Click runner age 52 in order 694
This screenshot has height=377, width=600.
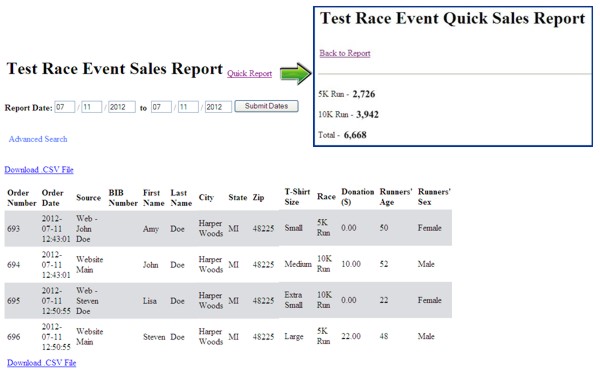pyautogui.click(x=384, y=264)
